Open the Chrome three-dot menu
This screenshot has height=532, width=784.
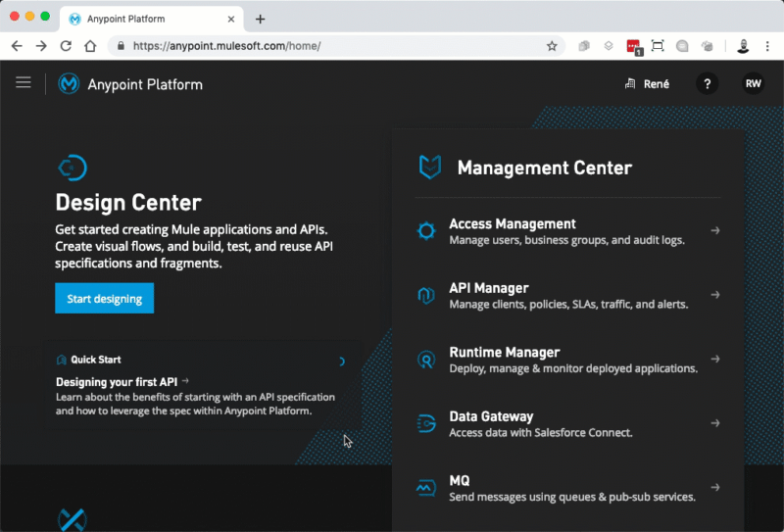(x=767, y=46)
